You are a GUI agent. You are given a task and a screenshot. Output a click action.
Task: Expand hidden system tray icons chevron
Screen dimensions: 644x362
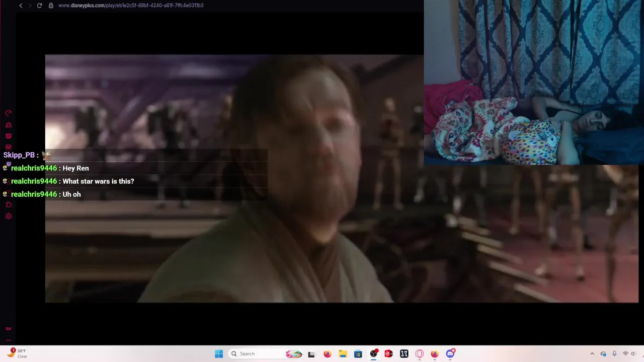click(x=592, y=354)
